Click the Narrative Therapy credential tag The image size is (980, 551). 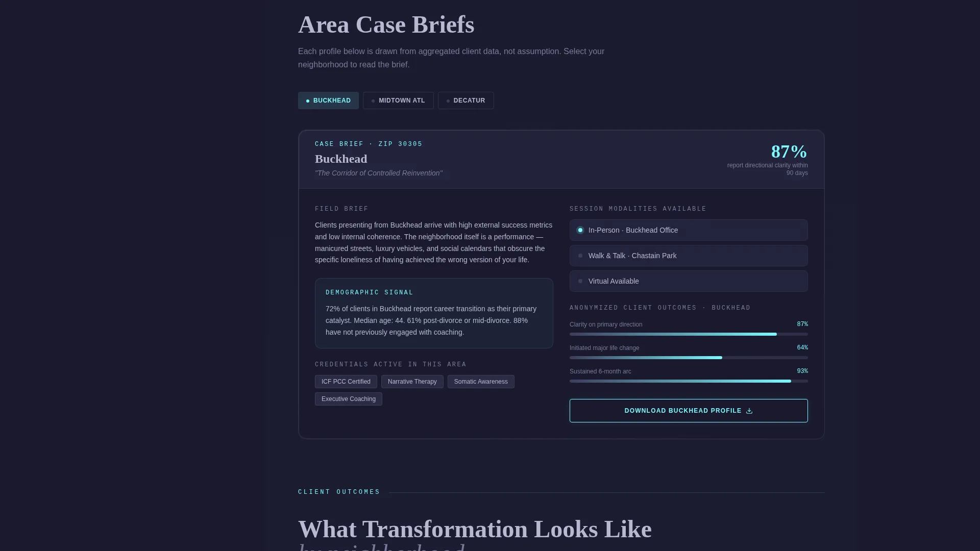(412, 382)
